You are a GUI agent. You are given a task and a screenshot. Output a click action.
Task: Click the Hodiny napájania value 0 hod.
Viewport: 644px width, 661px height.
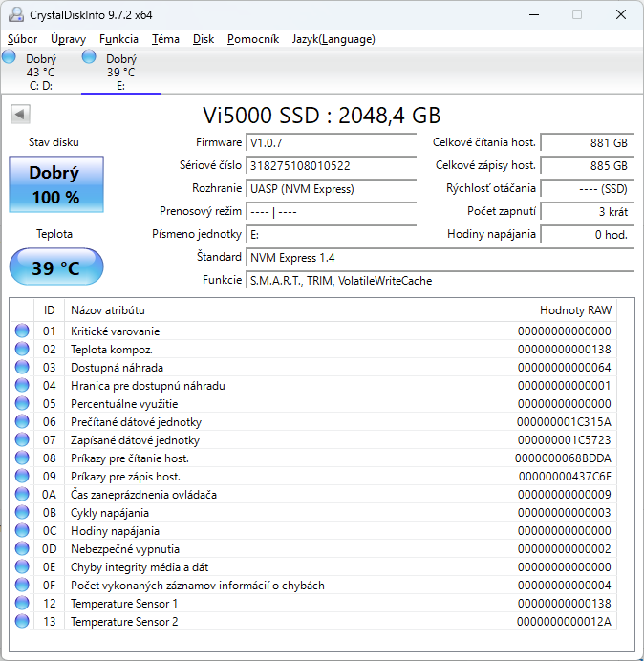(587, 234)
